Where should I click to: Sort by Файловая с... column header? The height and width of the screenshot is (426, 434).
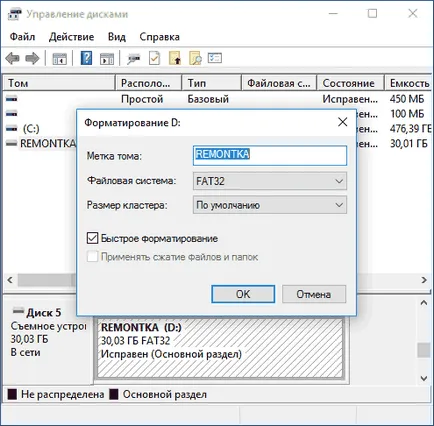[279, 83]
